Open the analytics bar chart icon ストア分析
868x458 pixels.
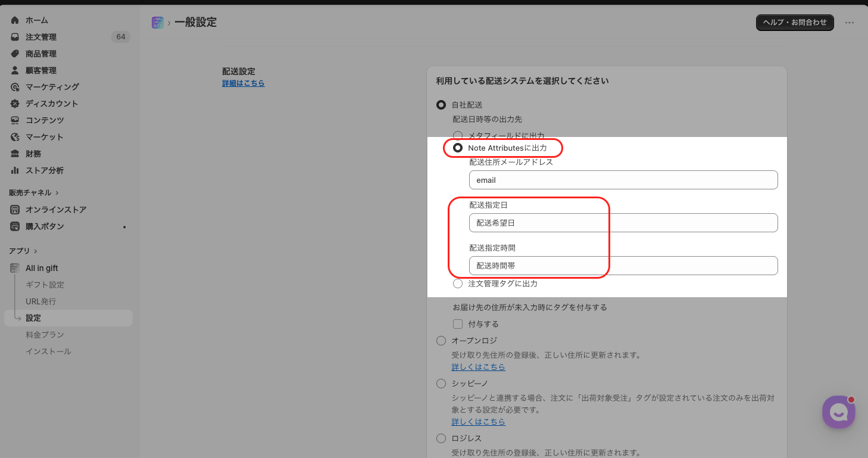coord(15,170)
